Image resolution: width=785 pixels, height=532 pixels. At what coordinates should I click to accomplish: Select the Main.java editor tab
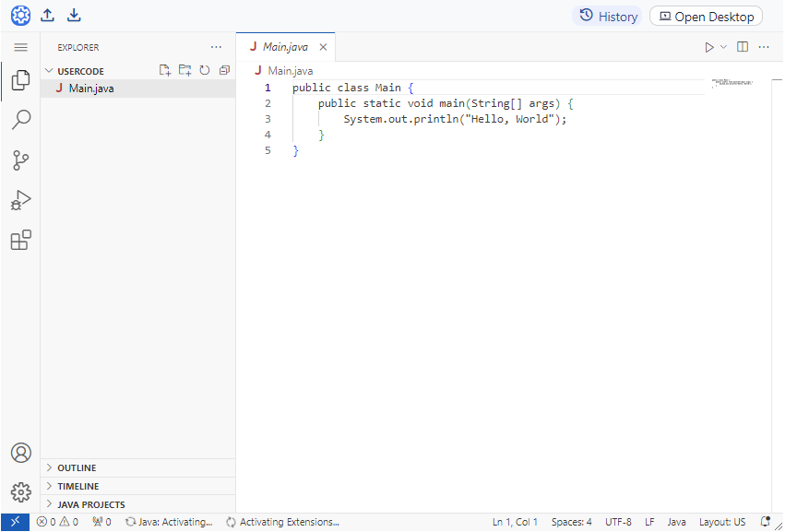284,47
